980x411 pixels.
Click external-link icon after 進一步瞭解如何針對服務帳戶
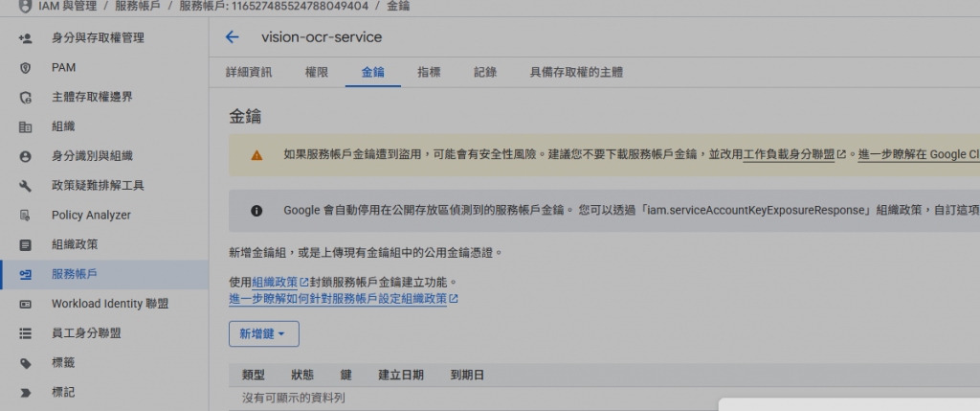click(454, 299)
